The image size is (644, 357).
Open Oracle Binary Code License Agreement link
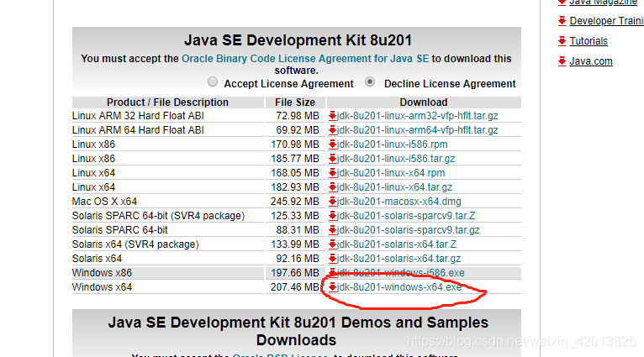pos(305,59)
